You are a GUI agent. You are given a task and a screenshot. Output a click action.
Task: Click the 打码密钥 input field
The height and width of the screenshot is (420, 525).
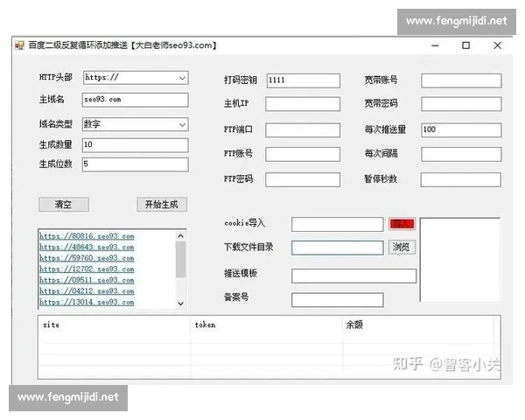tap(304, 80)
